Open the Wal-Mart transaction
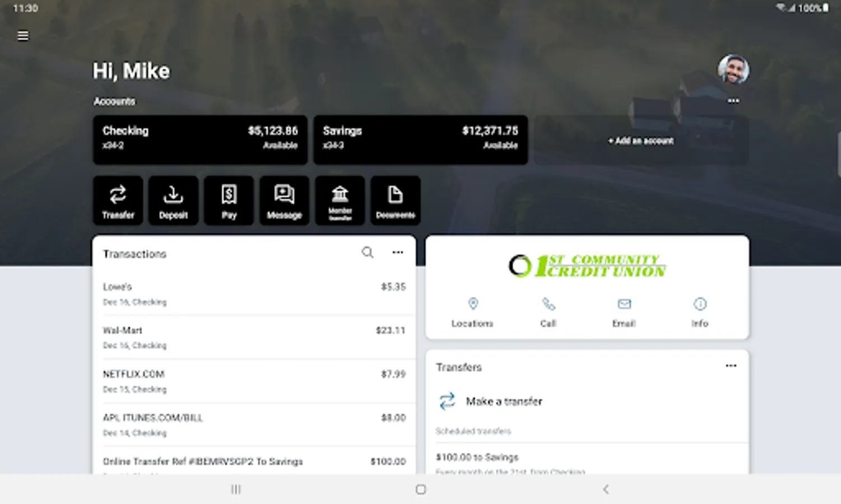The image size is (841, 504). (254, 337)
